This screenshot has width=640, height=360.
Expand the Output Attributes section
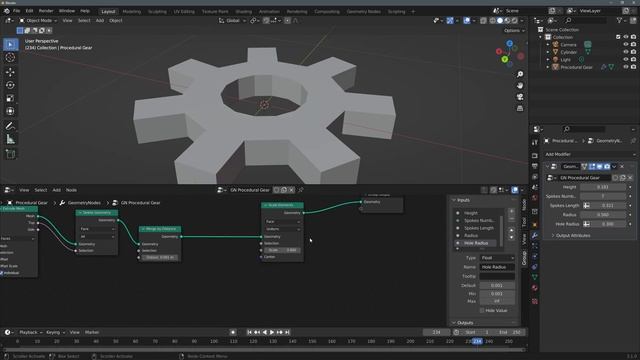tap(571, 236)
